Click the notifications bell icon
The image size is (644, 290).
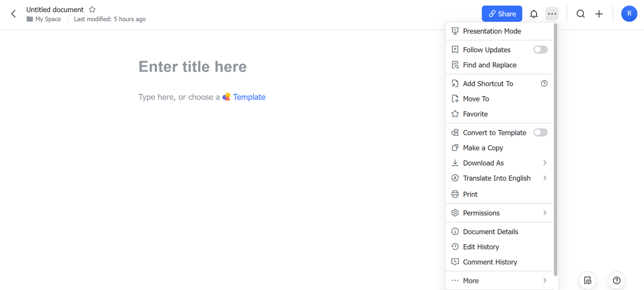534,14
